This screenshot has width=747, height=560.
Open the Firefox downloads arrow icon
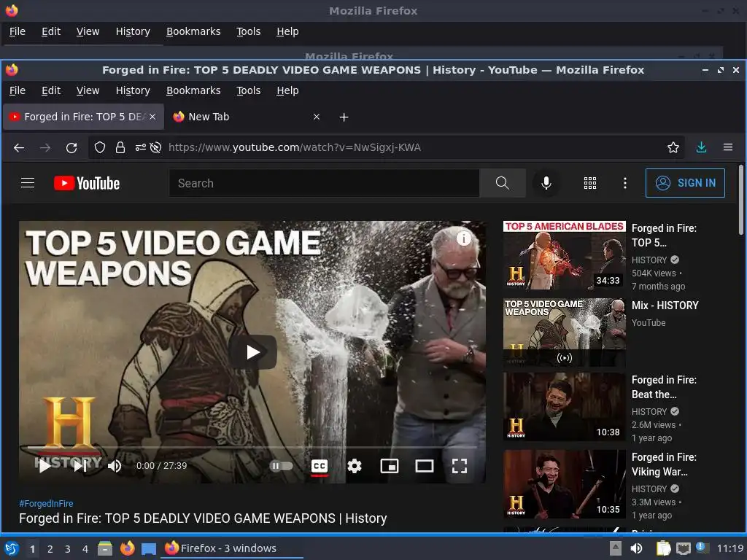tap(701, 147)
